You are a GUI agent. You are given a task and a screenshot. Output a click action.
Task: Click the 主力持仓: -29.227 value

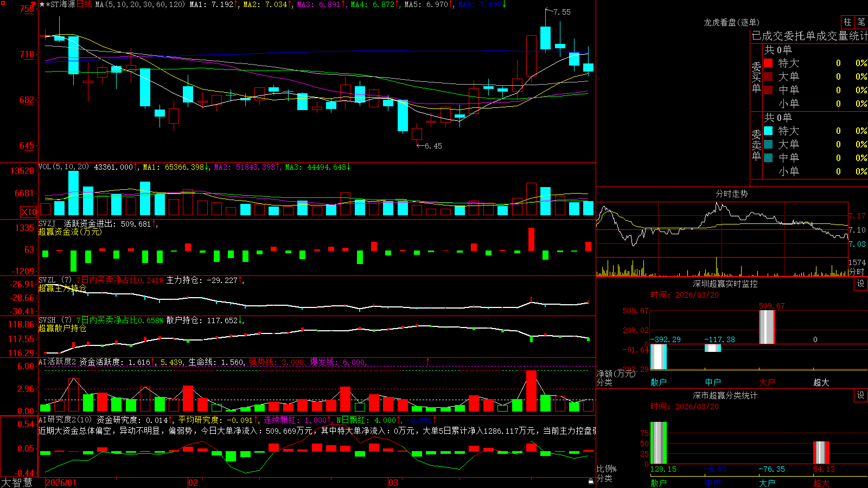point(205,280)
